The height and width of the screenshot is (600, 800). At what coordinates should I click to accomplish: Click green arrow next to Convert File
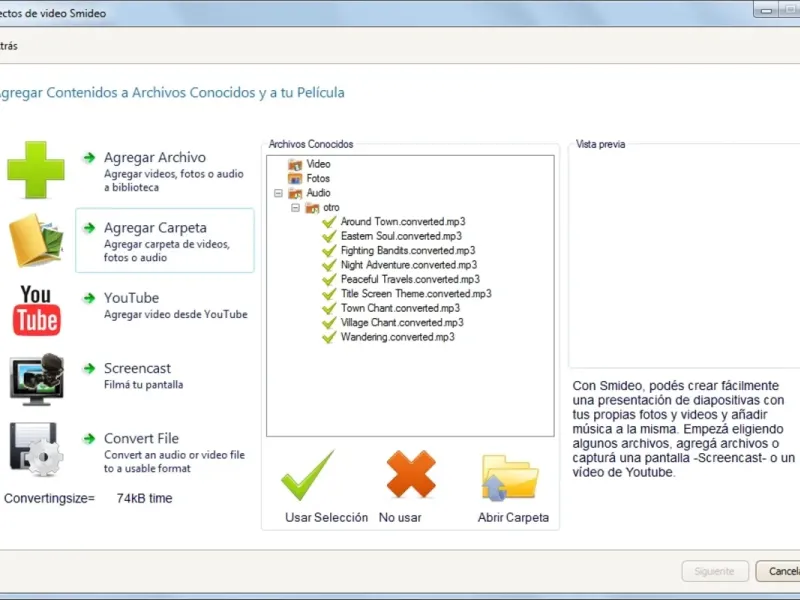89,439
